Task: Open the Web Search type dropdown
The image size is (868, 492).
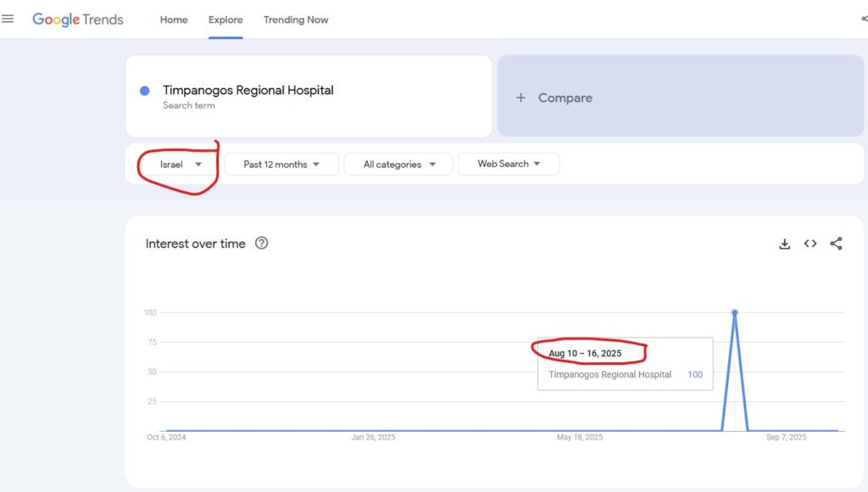Action: pos(509,165)
